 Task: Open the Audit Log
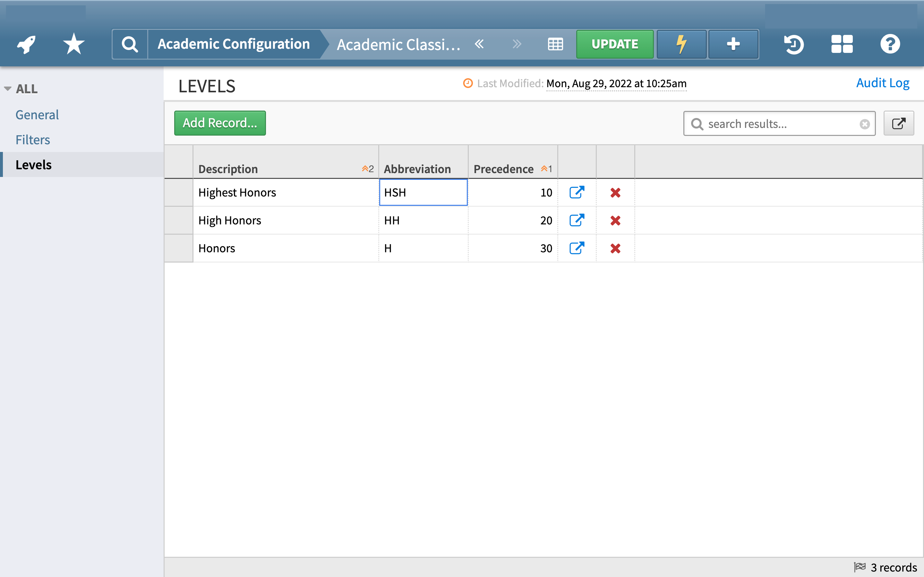pos(883,83)
